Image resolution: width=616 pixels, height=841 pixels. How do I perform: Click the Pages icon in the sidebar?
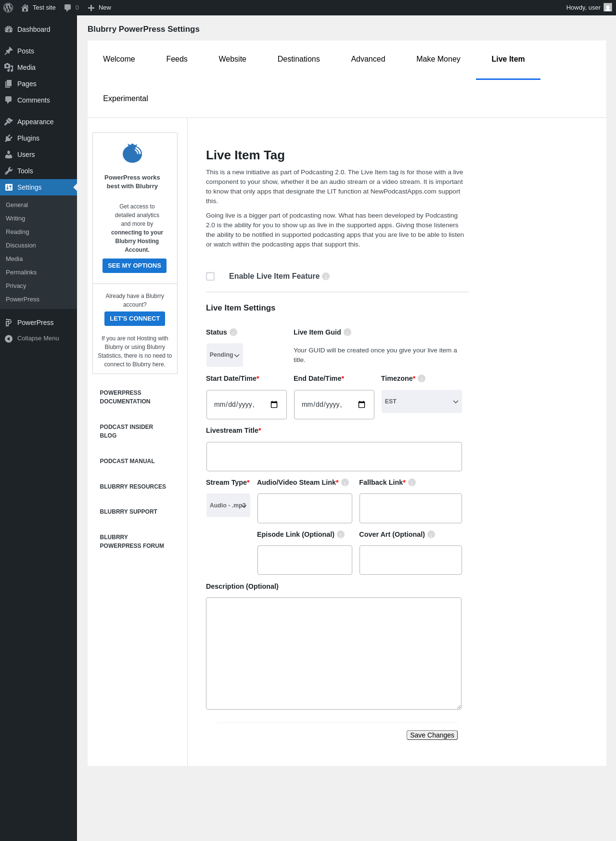[x=9, y=84]
